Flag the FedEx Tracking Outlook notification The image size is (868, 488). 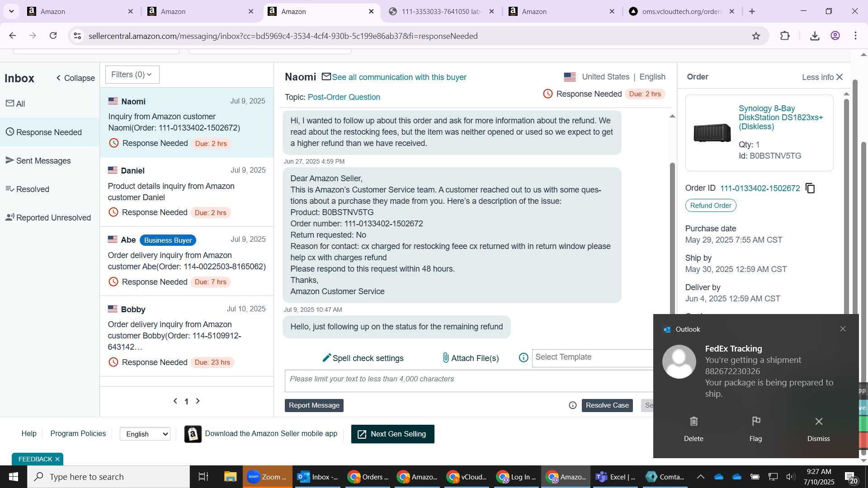pyautogui.click(x=755, y=429)
